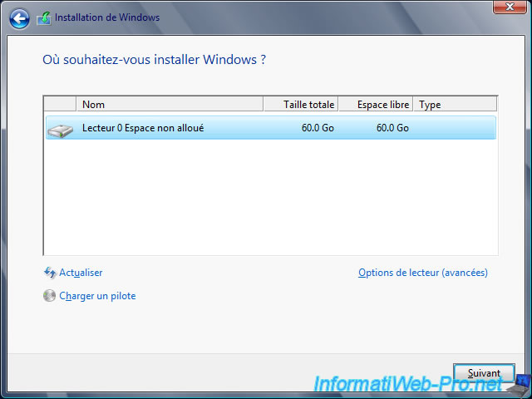Sort by the Type column header

[x=455, y=104]
